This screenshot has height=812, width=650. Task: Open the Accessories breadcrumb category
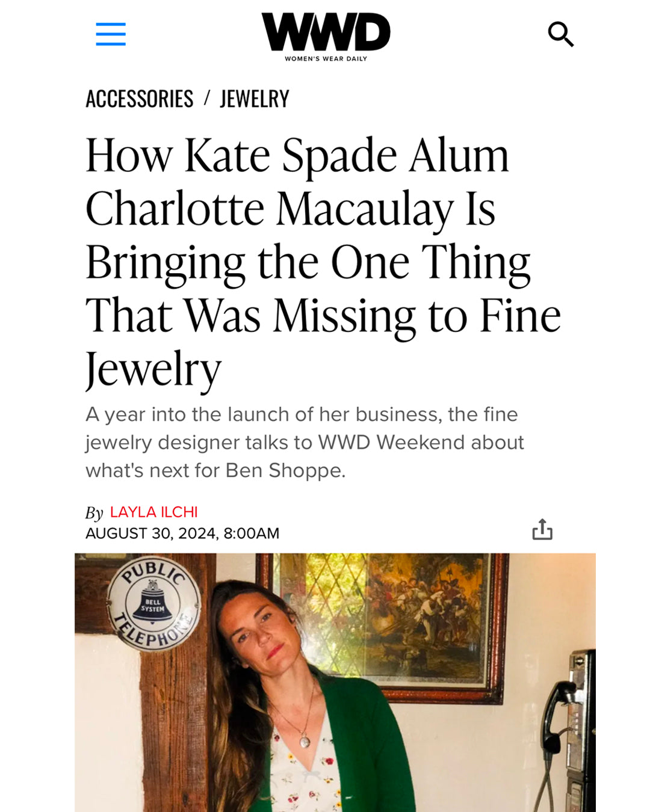139,99
